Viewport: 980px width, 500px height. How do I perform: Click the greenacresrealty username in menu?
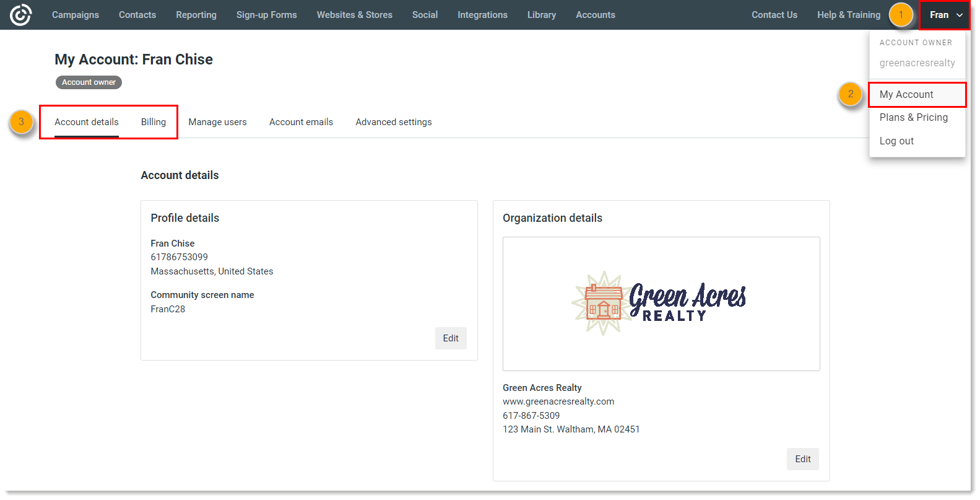point(917,63)
